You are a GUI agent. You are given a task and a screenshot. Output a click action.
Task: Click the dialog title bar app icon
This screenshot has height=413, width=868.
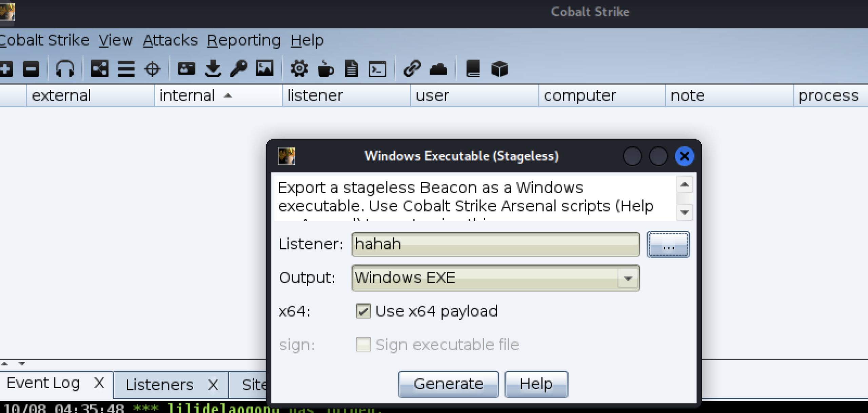[x=287, y=156]
